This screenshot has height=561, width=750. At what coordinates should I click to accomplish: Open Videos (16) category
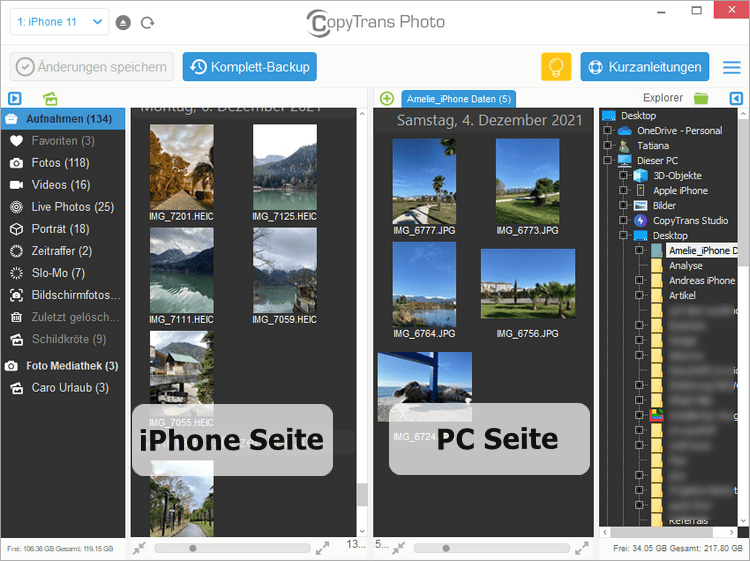point(63,185)
